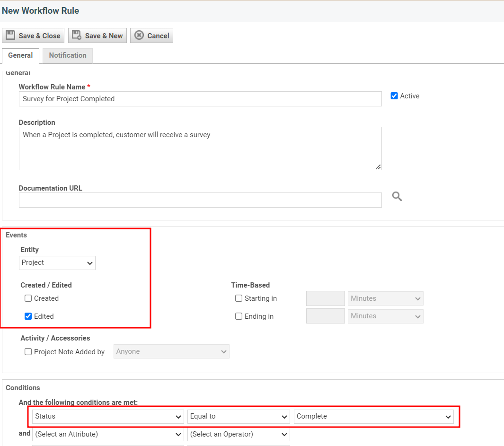Screen dimensions: 504x446
Task: Open the Status attribute dropdown
Action: click(108, 416)
